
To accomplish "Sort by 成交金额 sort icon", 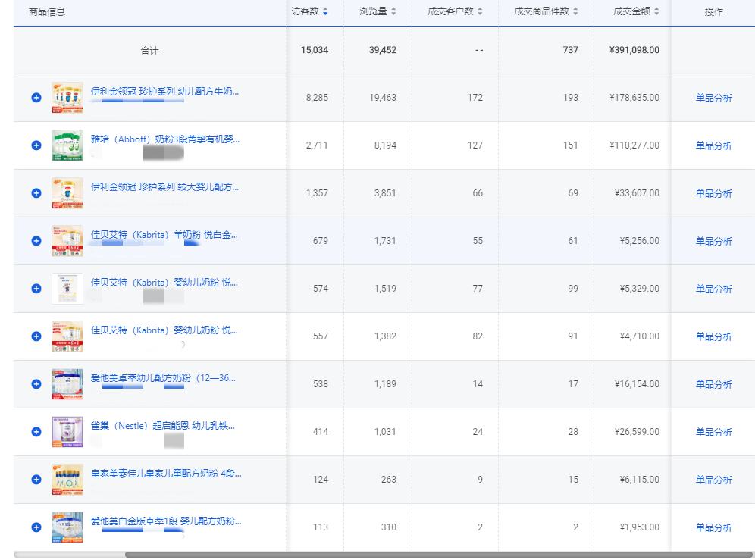I will click(x=656, y=11).
